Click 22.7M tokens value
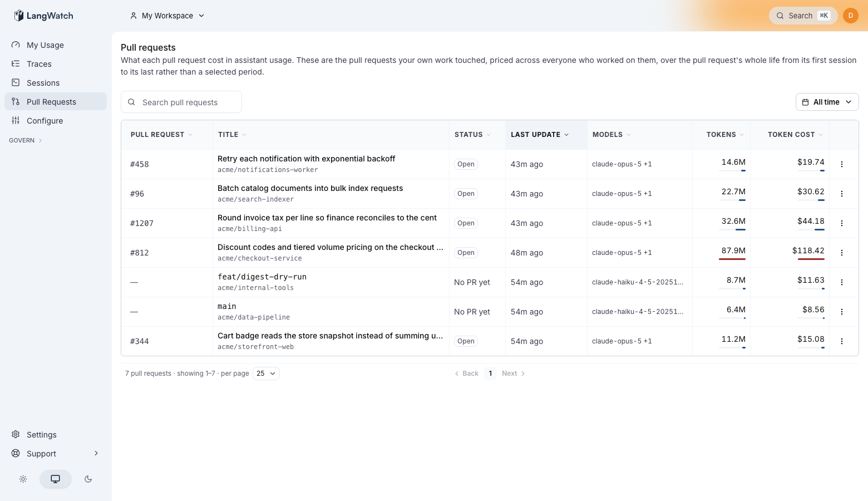The image size is (868, 501). pos(733,191)
